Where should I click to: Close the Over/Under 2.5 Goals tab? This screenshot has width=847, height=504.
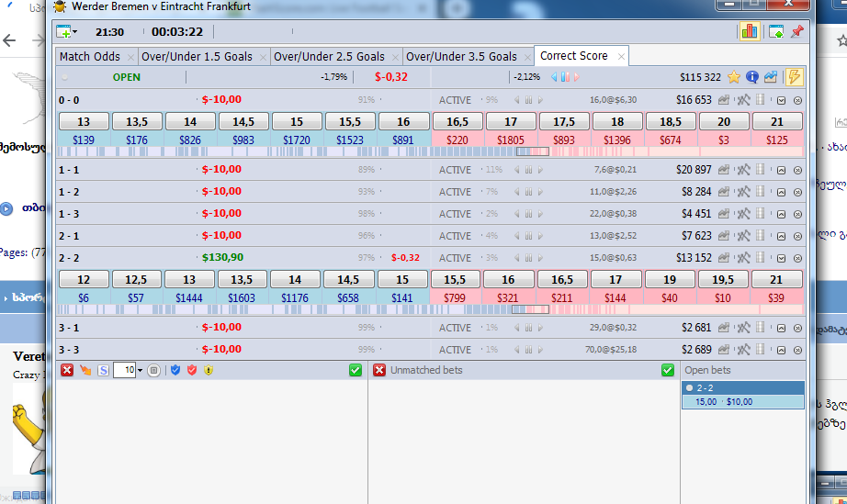pos(395,57)
